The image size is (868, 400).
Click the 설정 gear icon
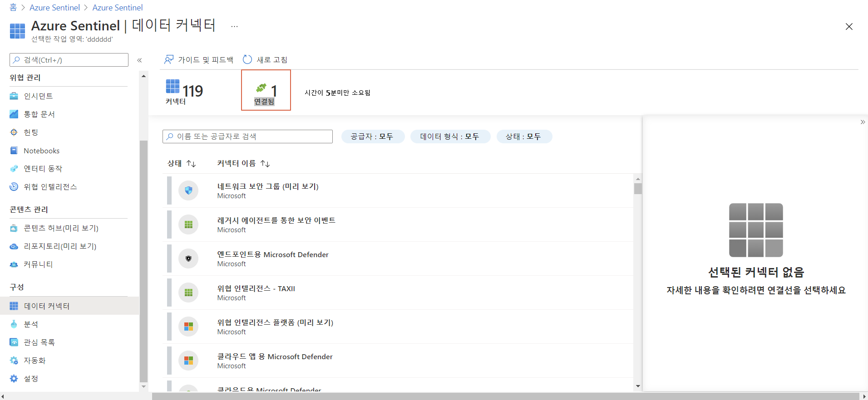pyautogui.click(x=14, y=379)
